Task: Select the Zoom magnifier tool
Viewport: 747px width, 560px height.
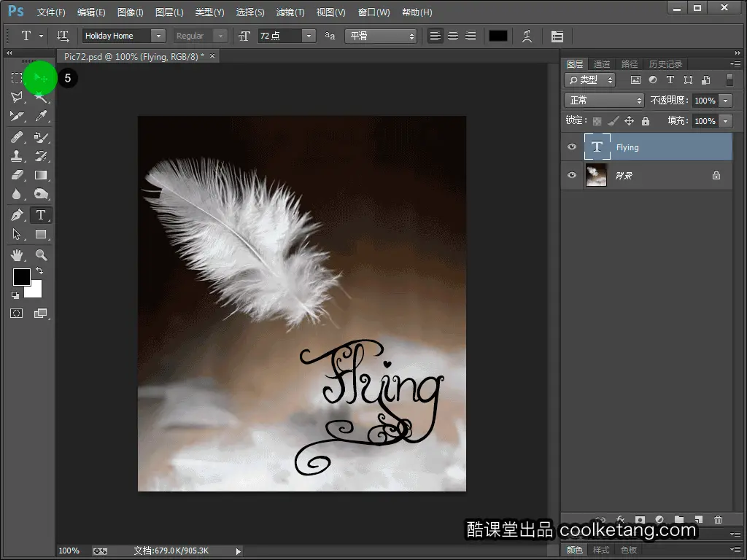Action: coord(41,255)
